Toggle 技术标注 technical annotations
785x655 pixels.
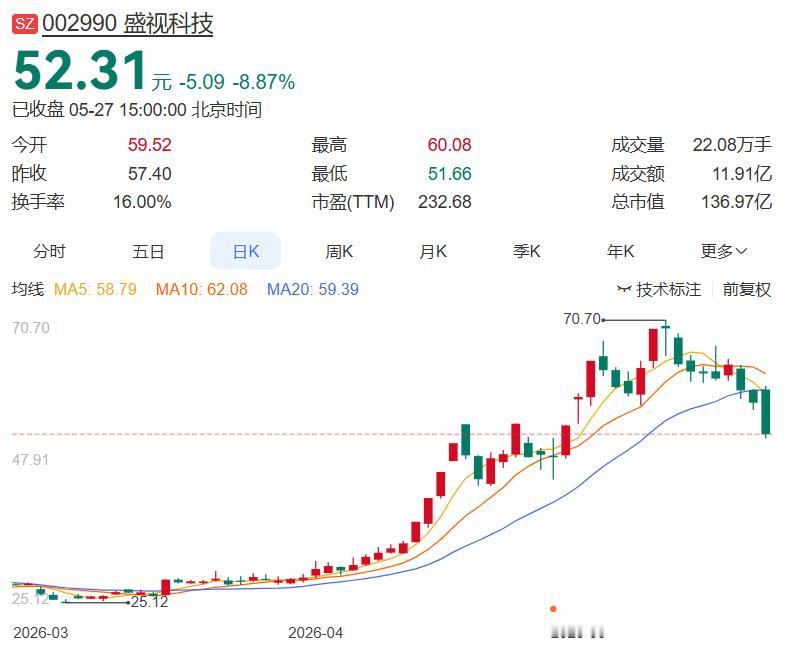click(x=668, y=289)
